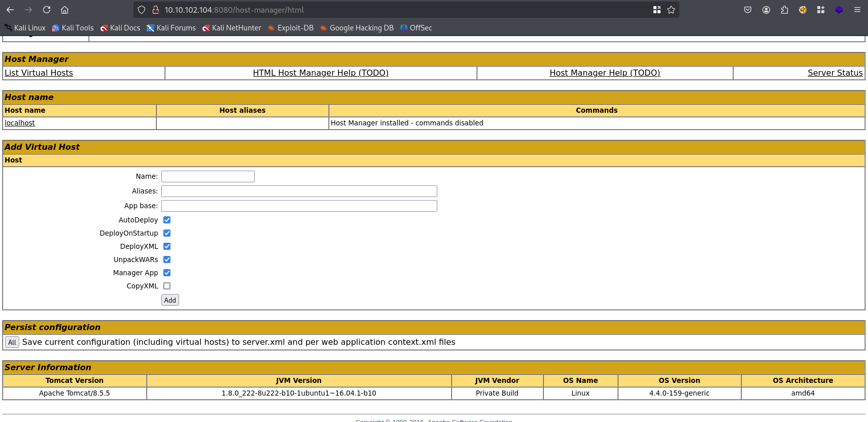
Task: Click the All button to persist configuration
Action: coord(12,342)
